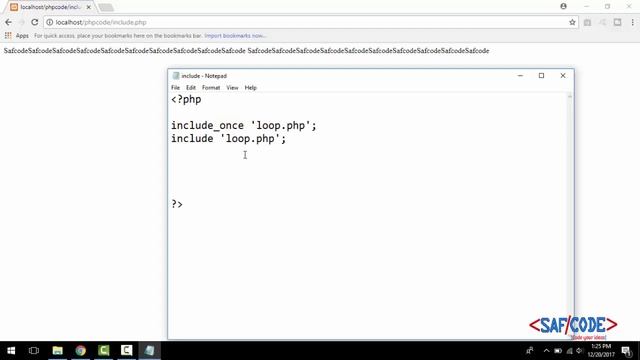Viewport: 640px width, 360px height.
Task: Switch to Chrome on the taskbar
Action: click(80, 351)
